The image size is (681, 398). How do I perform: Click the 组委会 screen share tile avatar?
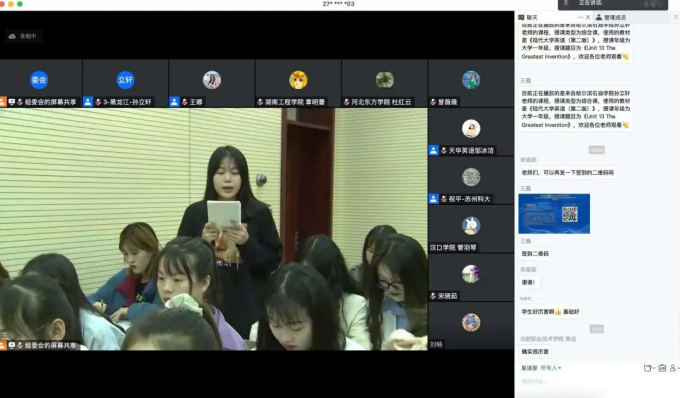click(39, 80)
